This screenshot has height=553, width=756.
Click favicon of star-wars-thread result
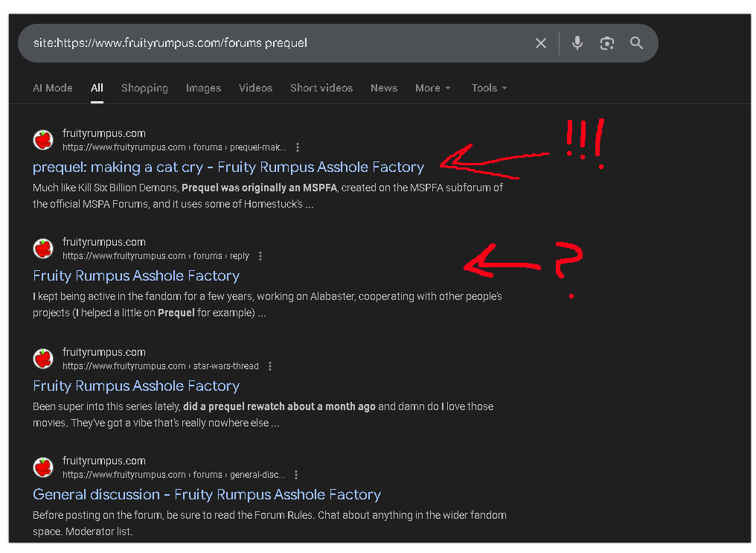(43, 359)
